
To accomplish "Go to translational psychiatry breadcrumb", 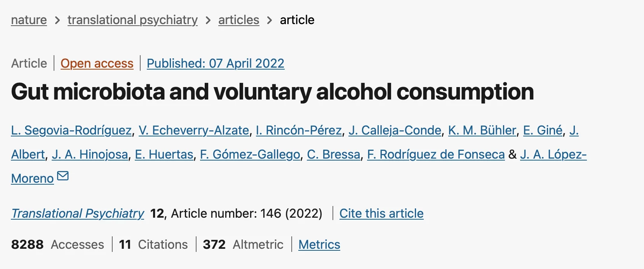I will click(x=132, y=20).
